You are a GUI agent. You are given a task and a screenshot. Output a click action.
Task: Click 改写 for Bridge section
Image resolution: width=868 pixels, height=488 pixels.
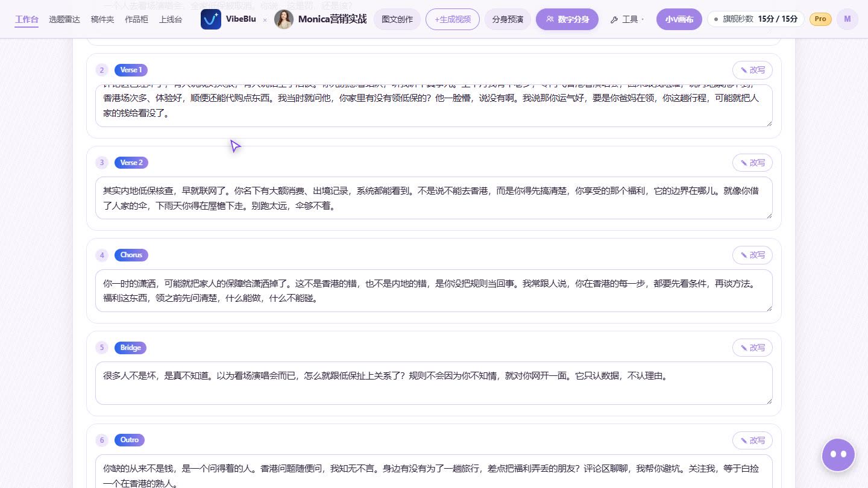tap(752, 348)
